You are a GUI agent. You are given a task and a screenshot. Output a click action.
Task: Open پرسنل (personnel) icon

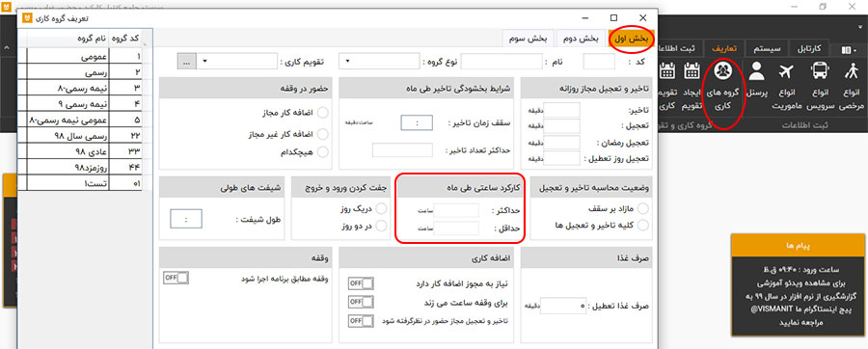coord(756,70)
